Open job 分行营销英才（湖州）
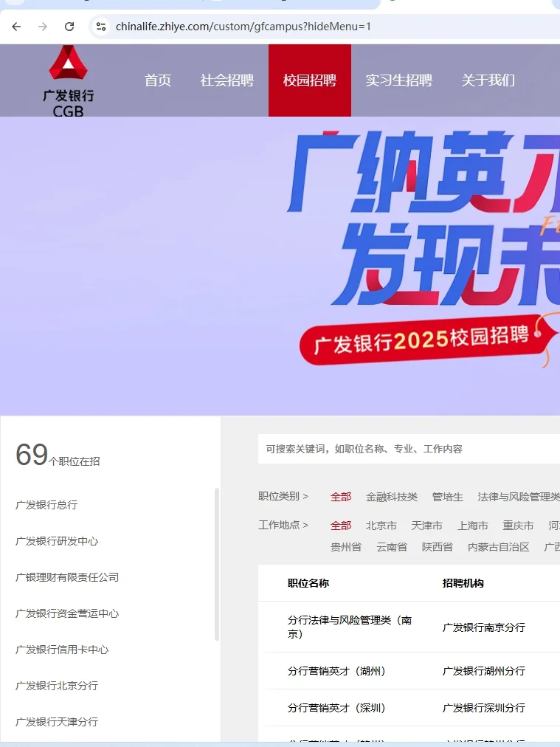The image size is (560, 747). [336, 671]
